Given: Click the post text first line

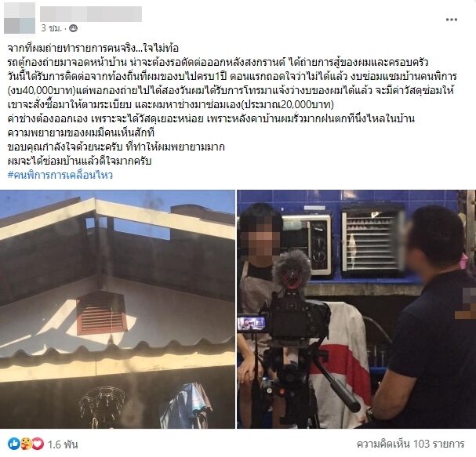Looking at the screenshot, I should click(x=93, y=48).
